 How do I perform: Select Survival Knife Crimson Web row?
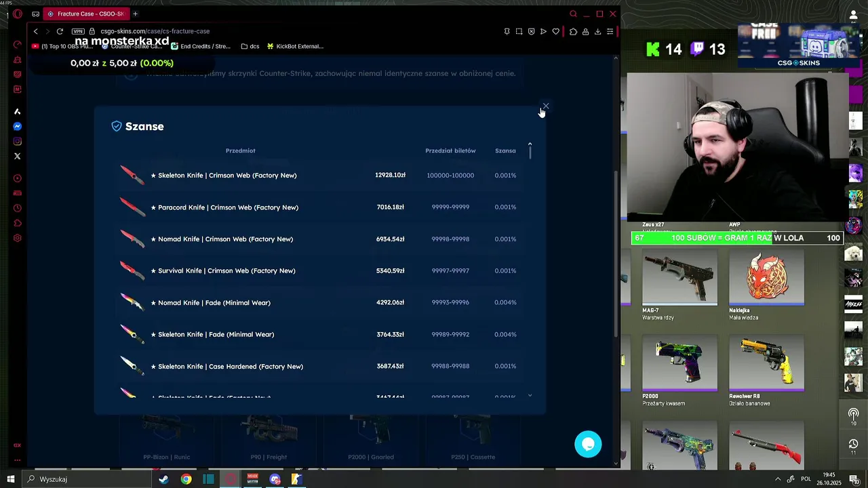coord(319,271)
